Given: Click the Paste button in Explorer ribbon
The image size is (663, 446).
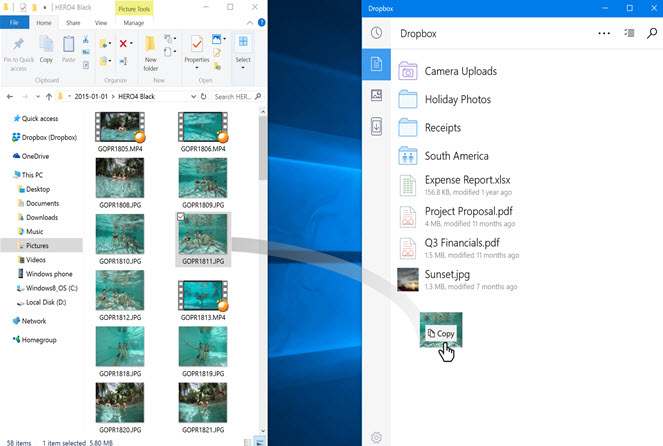Looking at the screenshot, I should (68, 49).
